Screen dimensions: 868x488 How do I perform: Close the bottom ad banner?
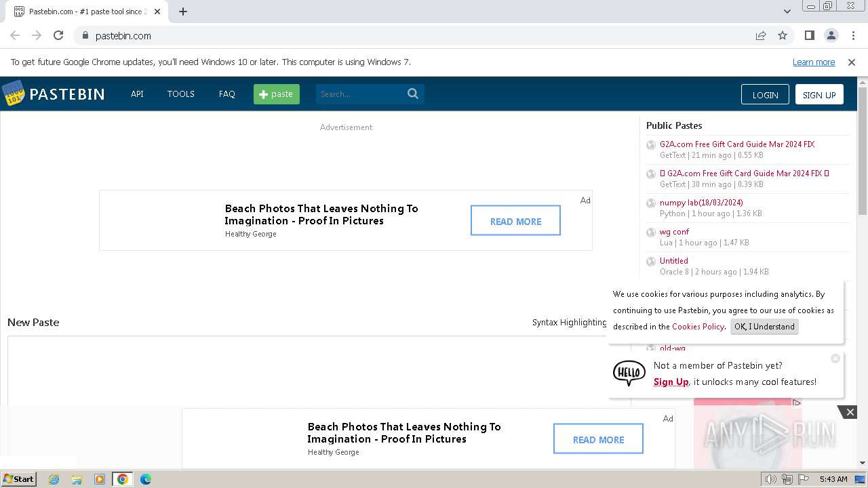[x=850, y=412]
